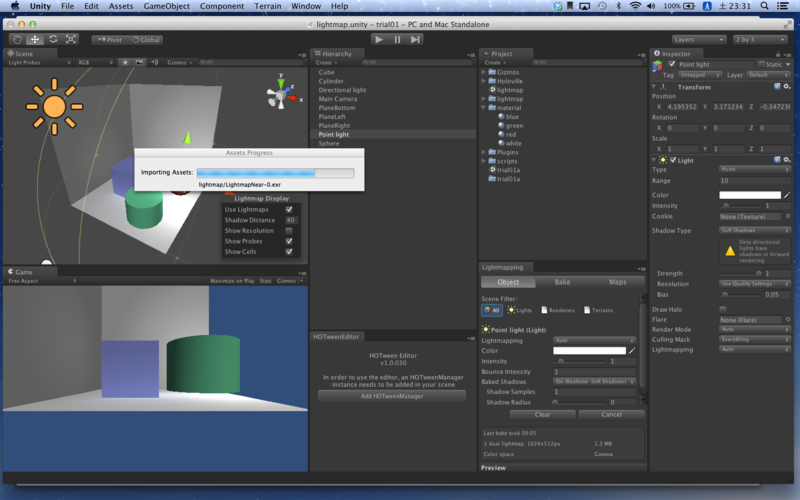This screenshot has height=500, width=800.
Task: Expand the Gizmos folder in Project
Action: [x=484, y=72]
